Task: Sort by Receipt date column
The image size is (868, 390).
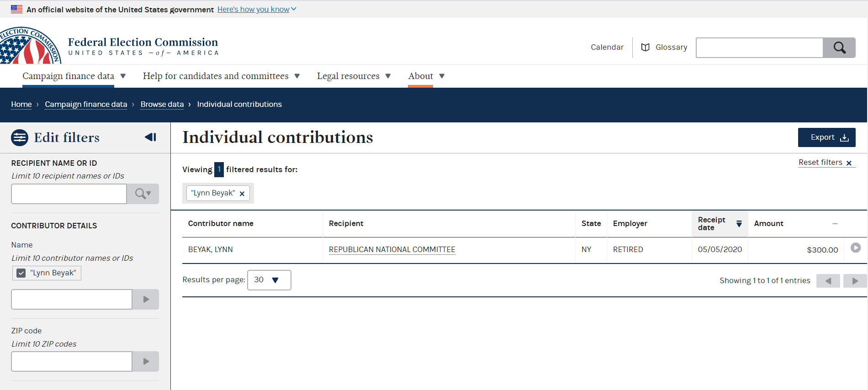Action: [x=720, y=224]
